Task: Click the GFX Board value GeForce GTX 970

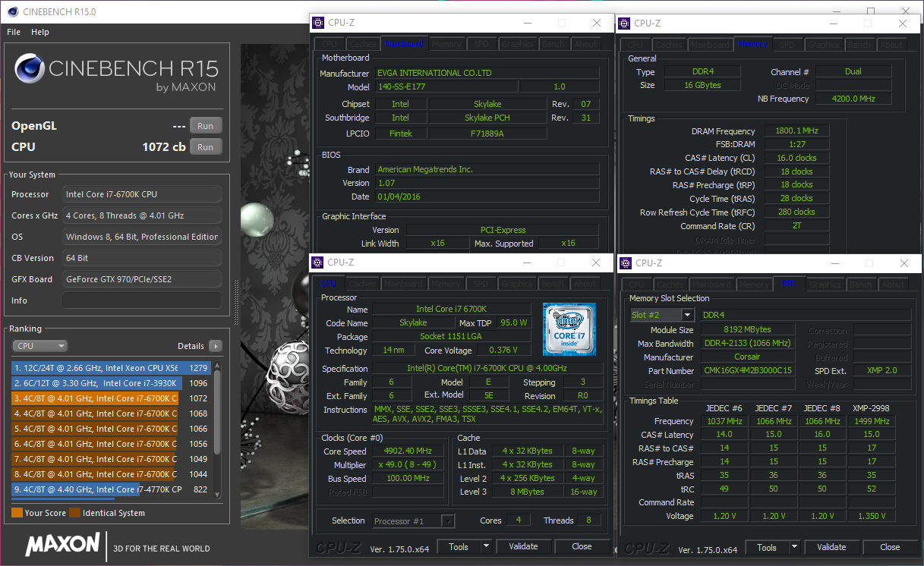Action: coord(142,279)
